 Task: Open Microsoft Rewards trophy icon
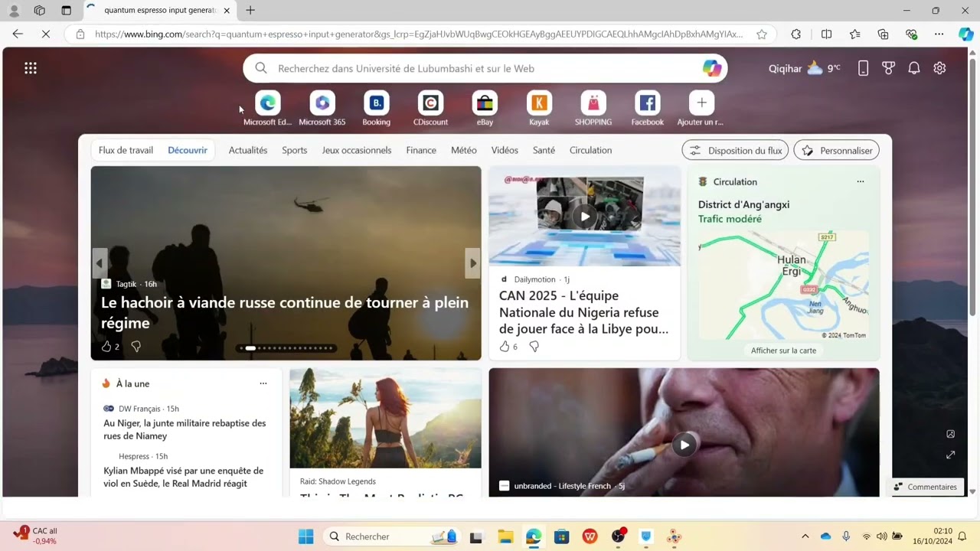pos(888,68)
